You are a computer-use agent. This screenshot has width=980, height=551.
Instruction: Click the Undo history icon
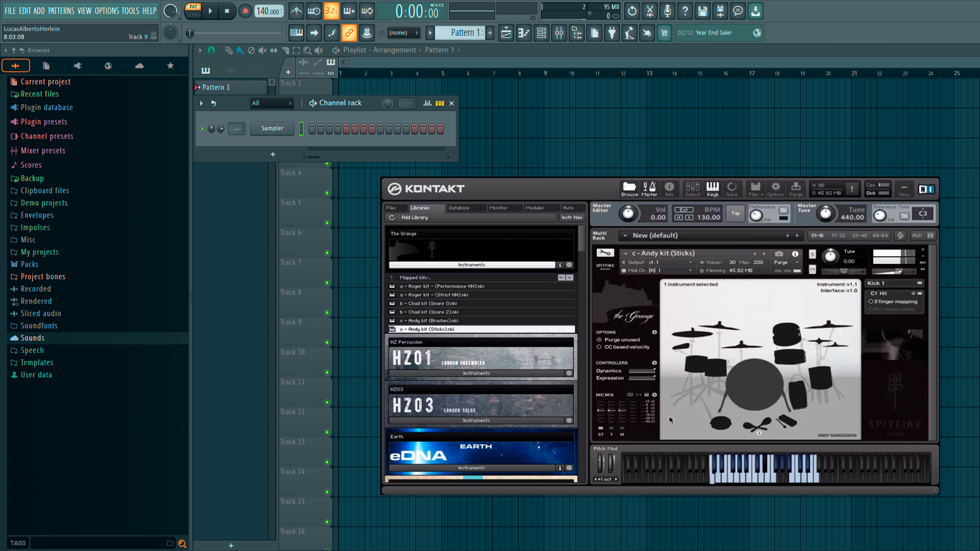pyautogui.click(x=632, y=11)
